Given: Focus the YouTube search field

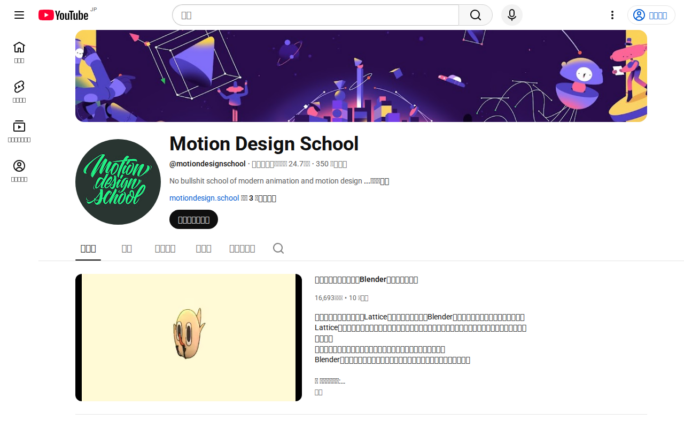Looking at the screenshot, I should tap(315, 15).
